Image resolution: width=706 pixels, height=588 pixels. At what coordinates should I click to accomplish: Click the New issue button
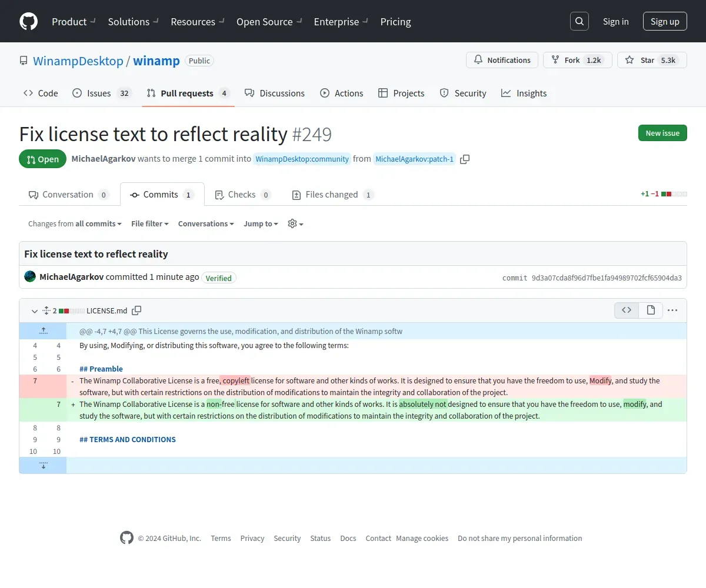click(x=662, y=133)
